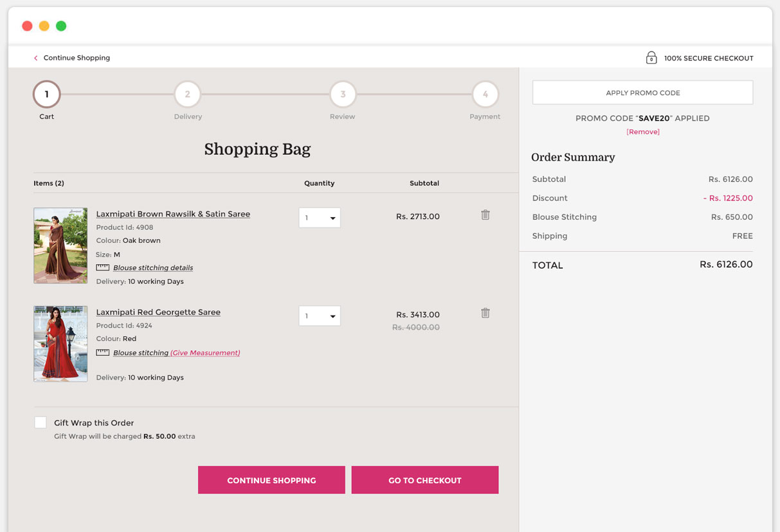Open the Give Measurement link
Viewport: 780px width, 532px height.
pos(205,353)
